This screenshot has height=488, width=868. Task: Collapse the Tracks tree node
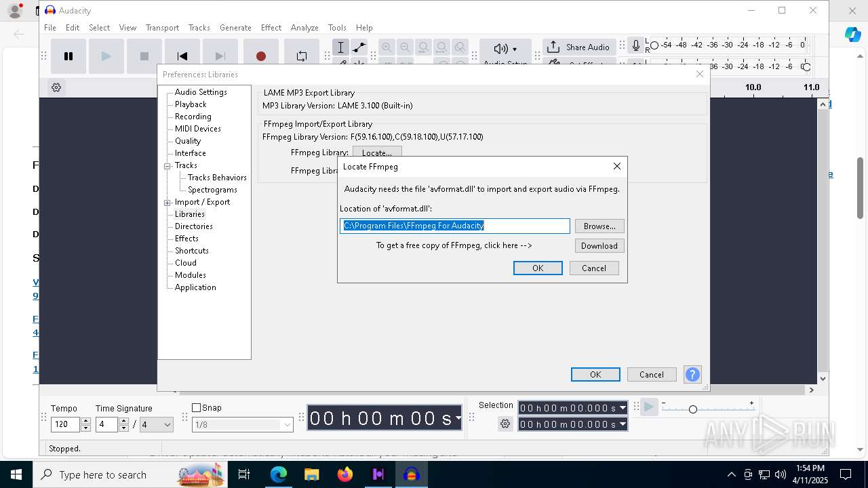tap(167, 166)
